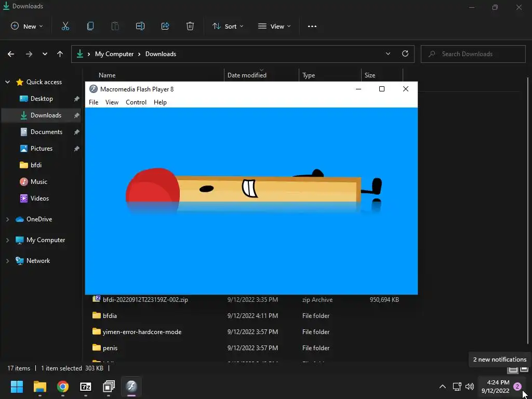532x399 pixels.
Task: Open the View dropdown menu
Action: click(x=274, y=26)
